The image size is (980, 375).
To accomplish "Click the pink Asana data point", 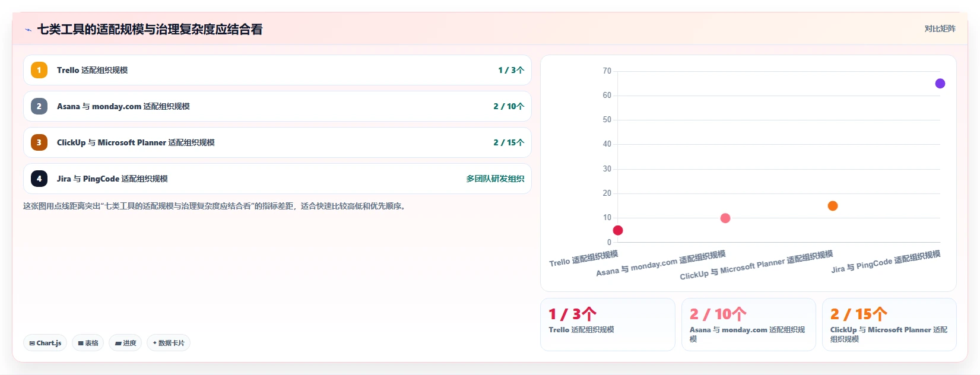I will coord(725,218).
